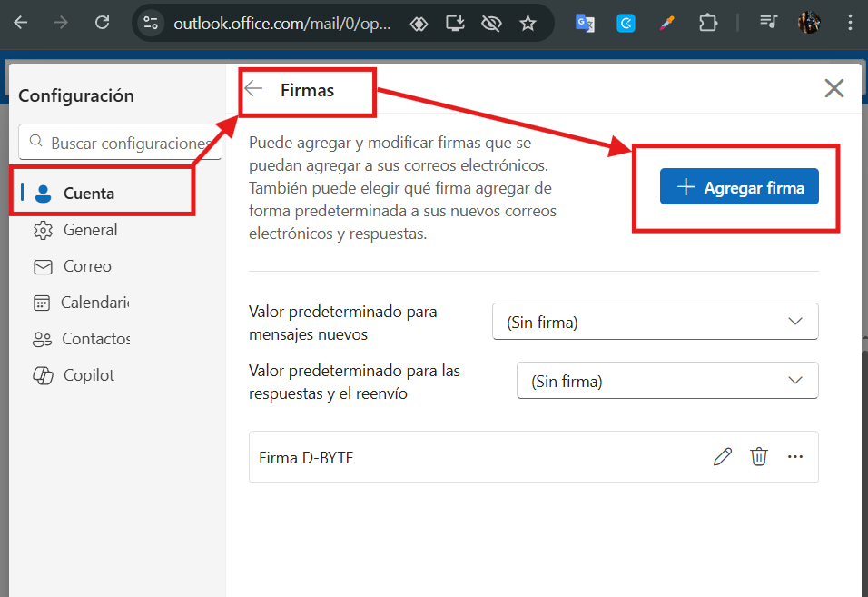The width and height of the screenshot is (868, 597).
Task: Edit the Firma D-BYTE signature
Action: (x=723, y=457)
